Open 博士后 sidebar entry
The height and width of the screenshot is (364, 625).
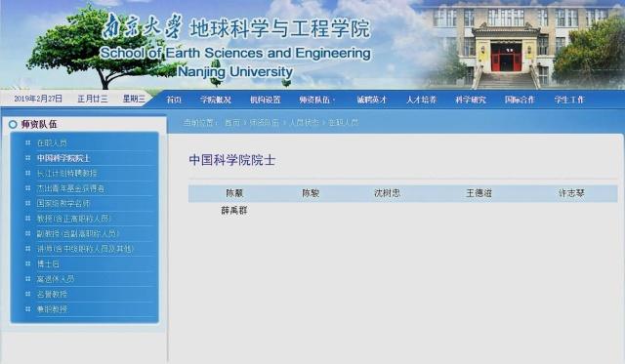(x=48, y=264)
